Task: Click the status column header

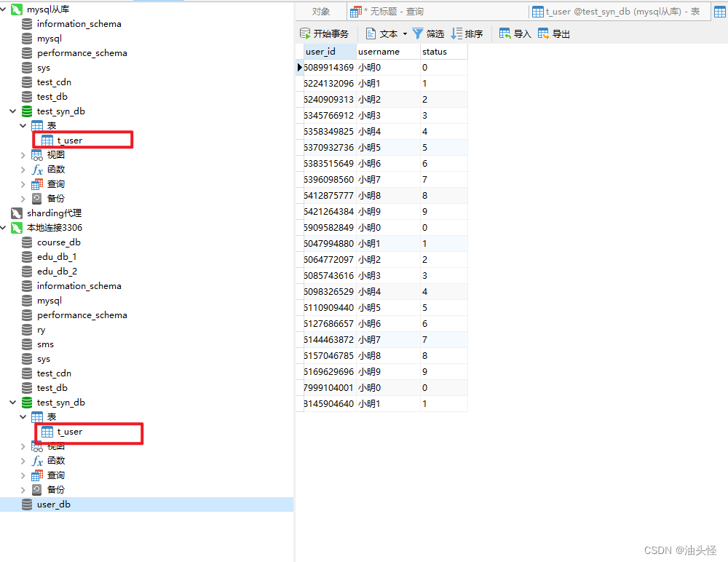Action: [x=435, y=52]
